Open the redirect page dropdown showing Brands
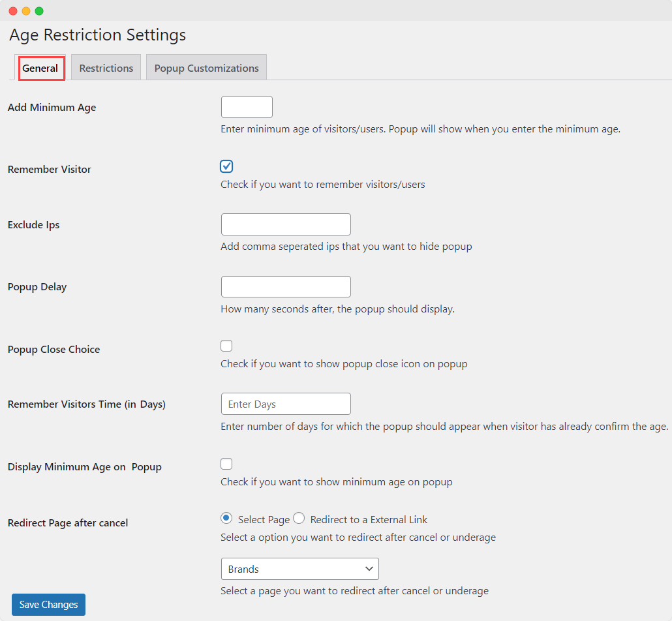672x621 pixels. pos(299,569)
